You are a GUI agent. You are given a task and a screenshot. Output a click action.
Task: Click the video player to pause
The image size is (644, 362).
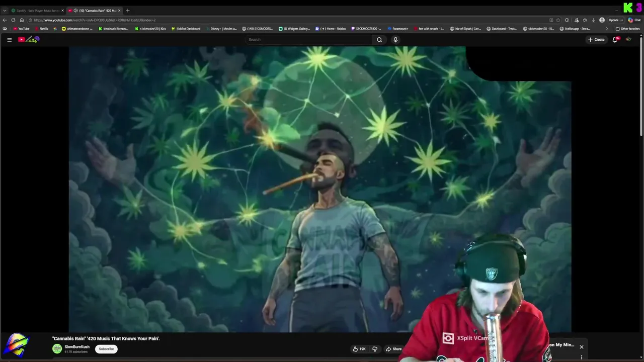pyautogui.click(x=319, y=189)
